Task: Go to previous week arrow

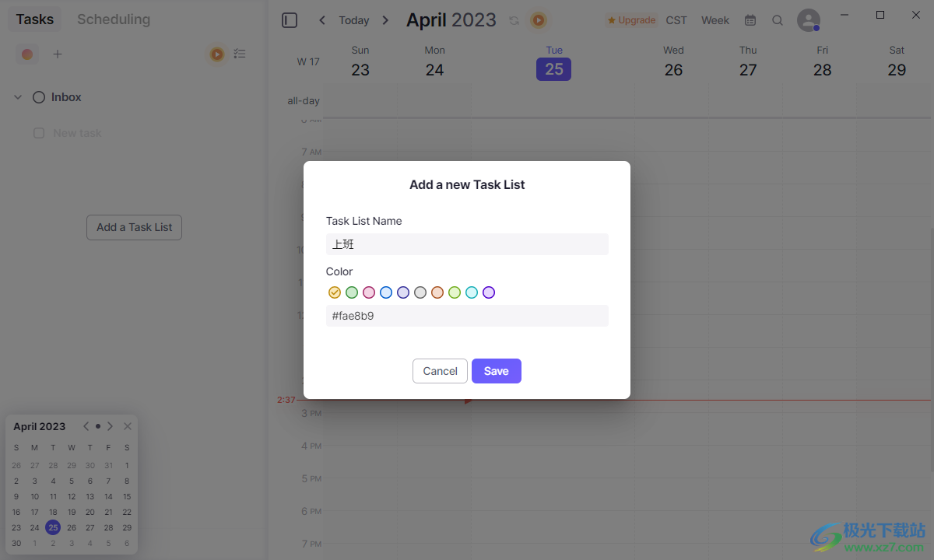Action: (x=322, y=20)
